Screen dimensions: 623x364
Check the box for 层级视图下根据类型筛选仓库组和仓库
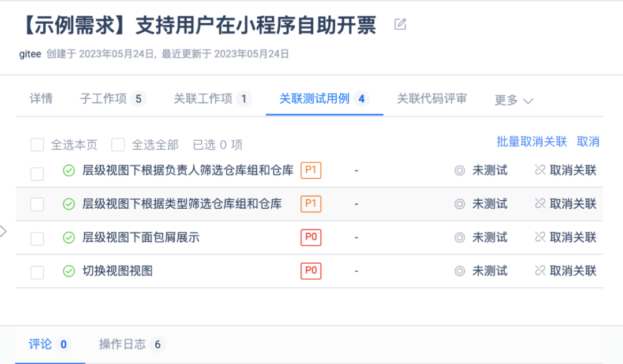pyautogui.click(x=37, y=204)
